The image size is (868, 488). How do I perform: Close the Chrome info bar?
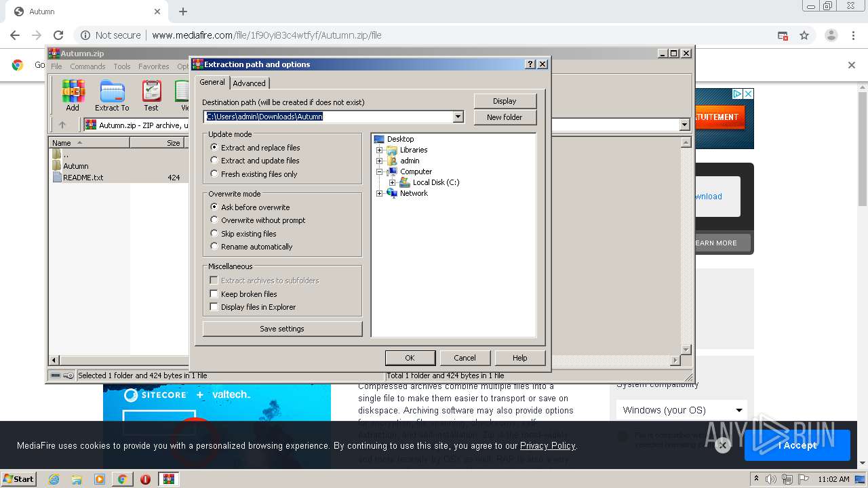(x=852, y=65)
